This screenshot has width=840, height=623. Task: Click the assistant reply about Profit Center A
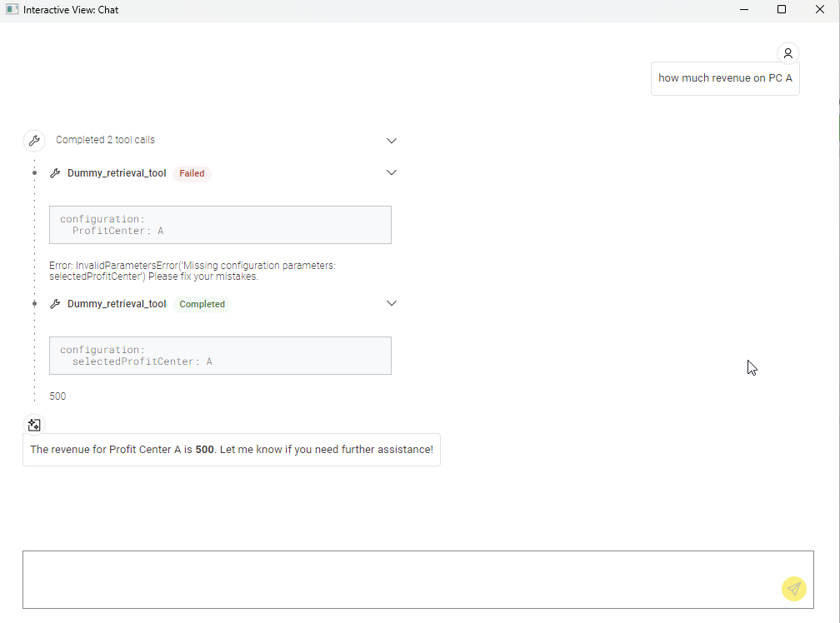click(x=231, y=450)
